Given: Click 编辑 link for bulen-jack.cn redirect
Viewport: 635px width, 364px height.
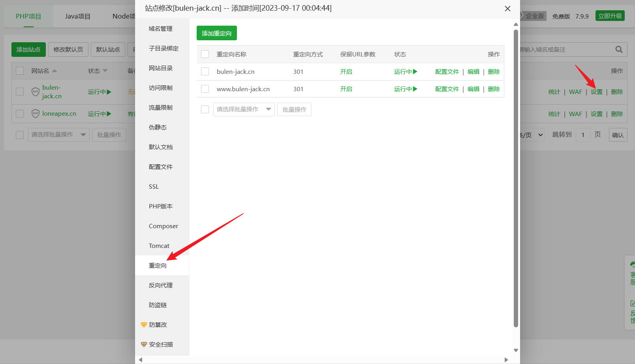Looking at the screenshot, I should 473,71.
